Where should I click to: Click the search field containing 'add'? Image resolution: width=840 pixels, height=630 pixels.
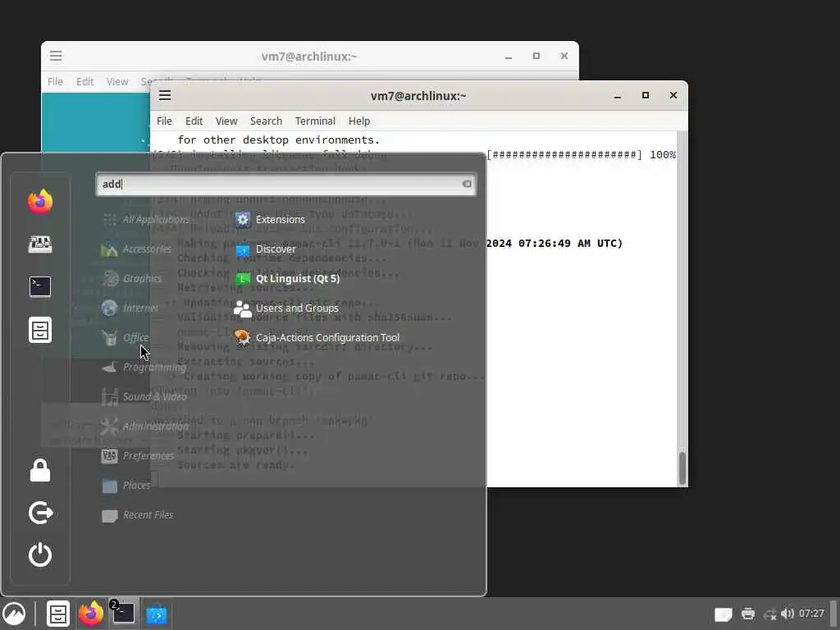(x=285, y=184)
